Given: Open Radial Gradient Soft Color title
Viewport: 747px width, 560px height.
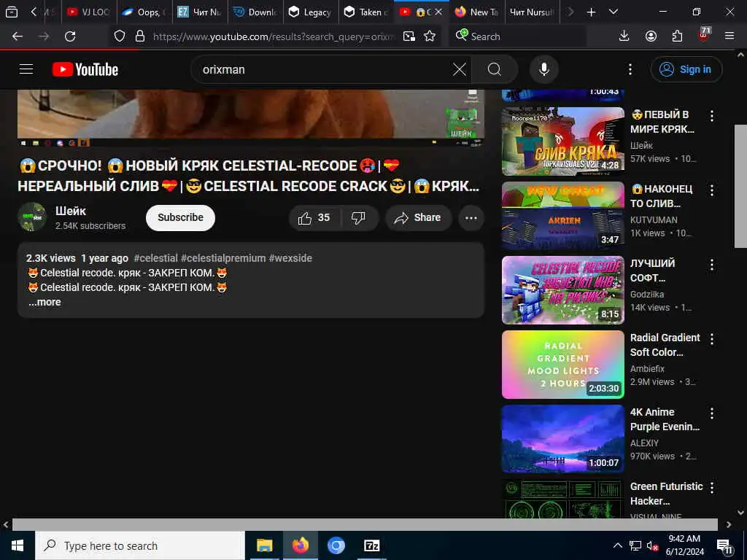Looking at the screenshot, I should 665,345.
